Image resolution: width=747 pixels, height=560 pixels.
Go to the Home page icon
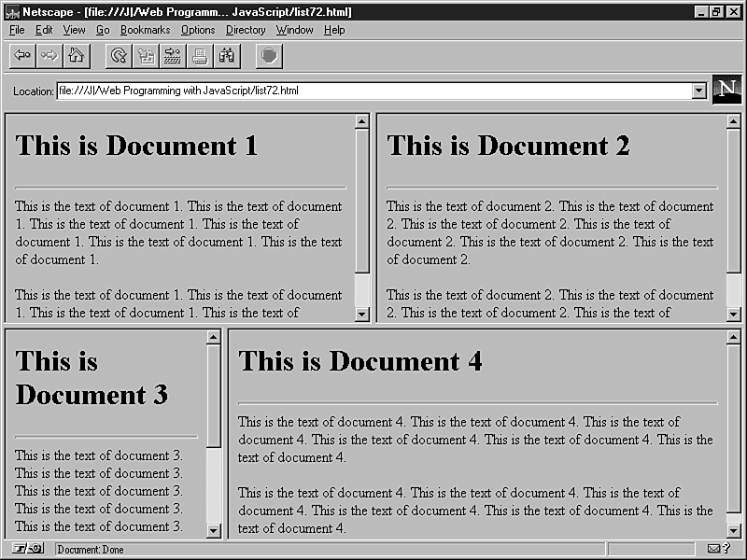[x=76, y=56]
